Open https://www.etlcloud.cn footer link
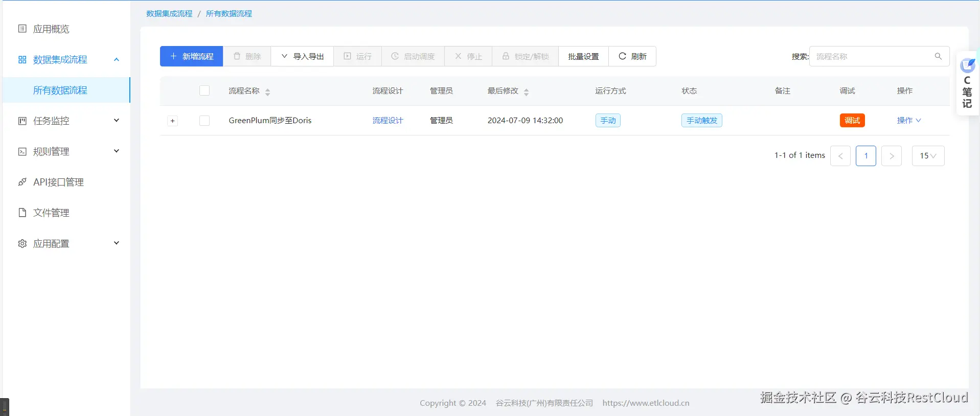The width and height of the screenshot is (980, 416). [x=646, y=403]
